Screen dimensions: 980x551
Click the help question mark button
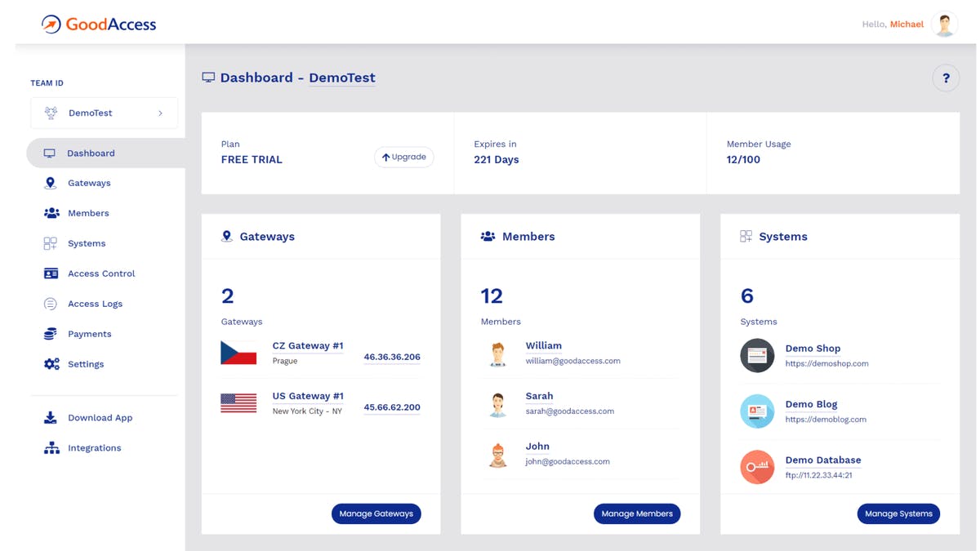(946, 78)
